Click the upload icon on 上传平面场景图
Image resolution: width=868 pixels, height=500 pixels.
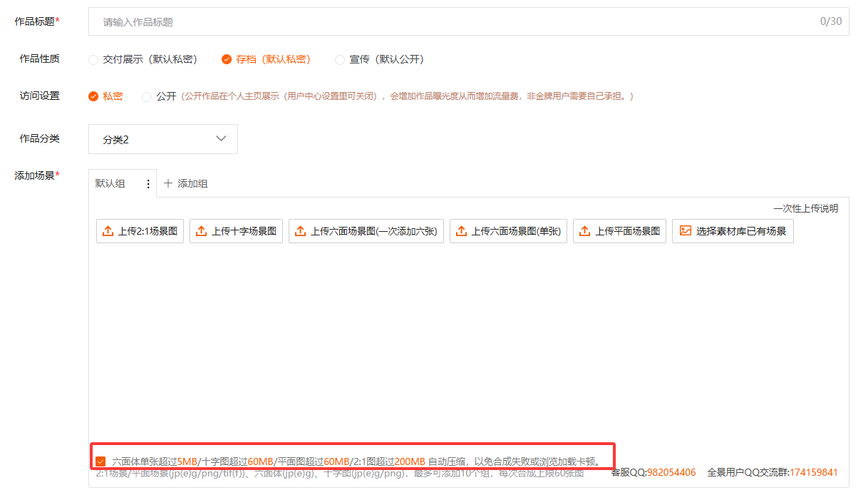pyautogui.click(x=585, y=231)
